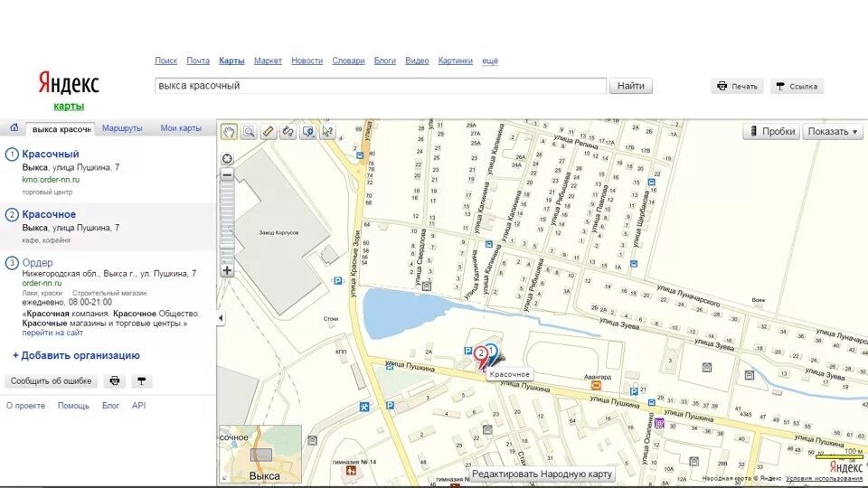Screen dimensions: 868x488
Task: Click bus stop icon near house 80
Action: pyautogui.click(x=361, y=155)
